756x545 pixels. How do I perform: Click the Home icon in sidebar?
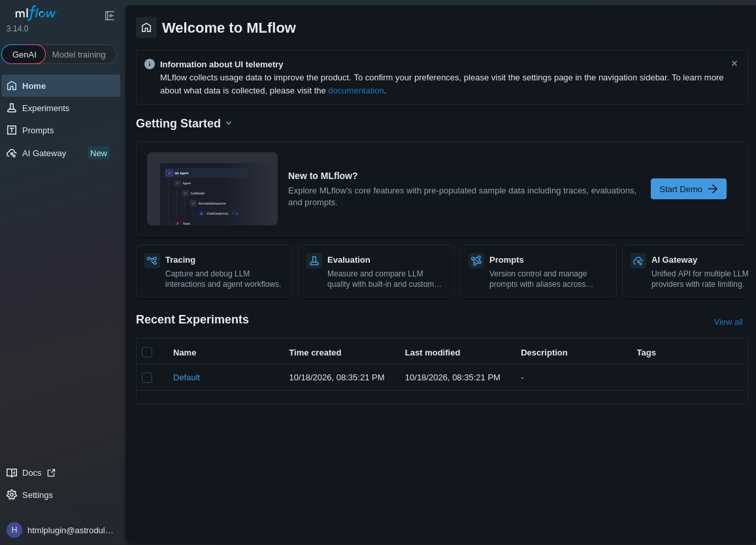point(12,86)
